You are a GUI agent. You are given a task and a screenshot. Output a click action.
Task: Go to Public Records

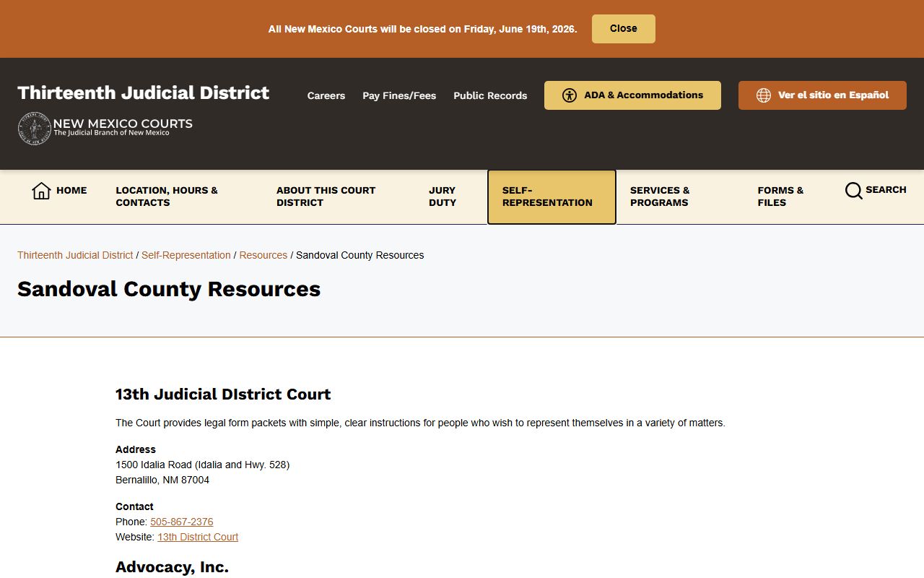[490, 95]
